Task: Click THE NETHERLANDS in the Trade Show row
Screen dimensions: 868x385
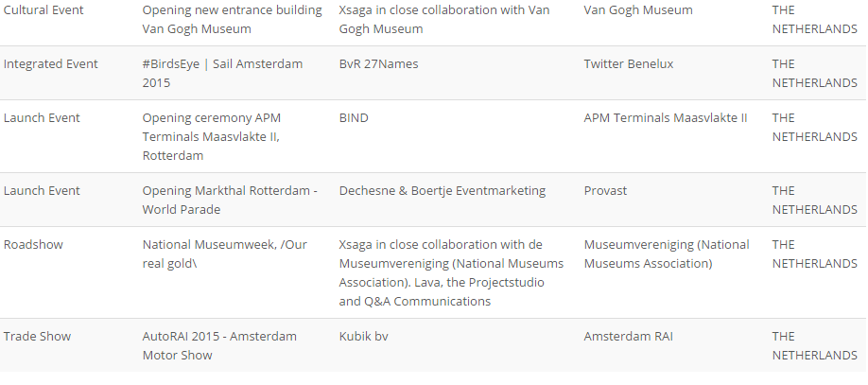Action: click(x=815, y=345)
